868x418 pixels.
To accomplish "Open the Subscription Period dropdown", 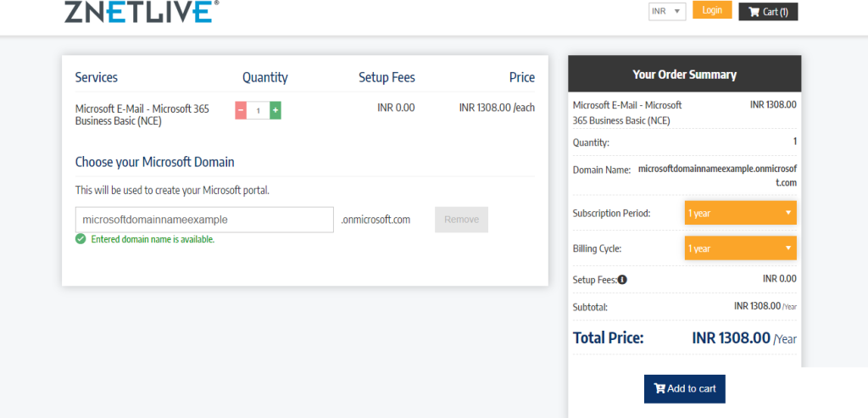I will [740, 213].
